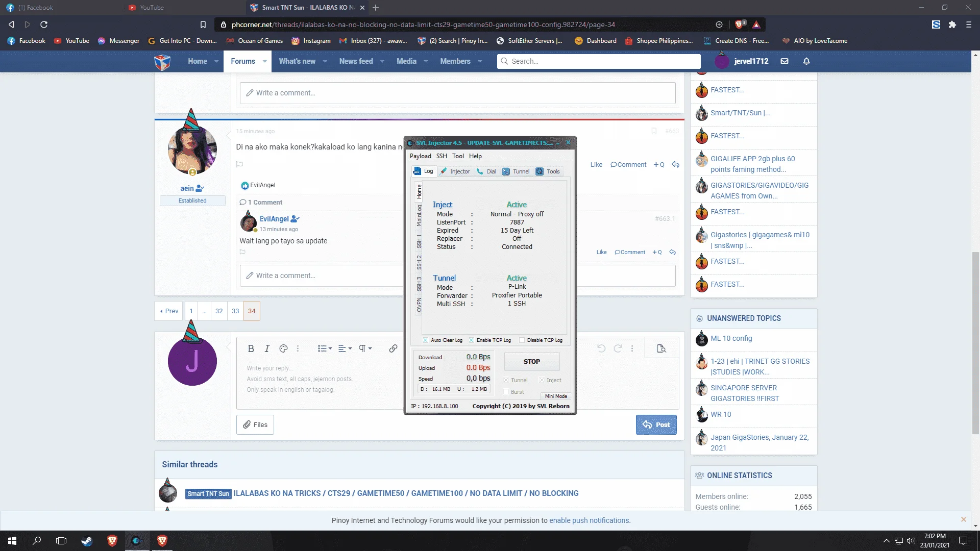Click the insert link icon in editor
Image resolution: width=980 pixels, height=551 pixels.
pyautogui.click(x=393, y=348)
